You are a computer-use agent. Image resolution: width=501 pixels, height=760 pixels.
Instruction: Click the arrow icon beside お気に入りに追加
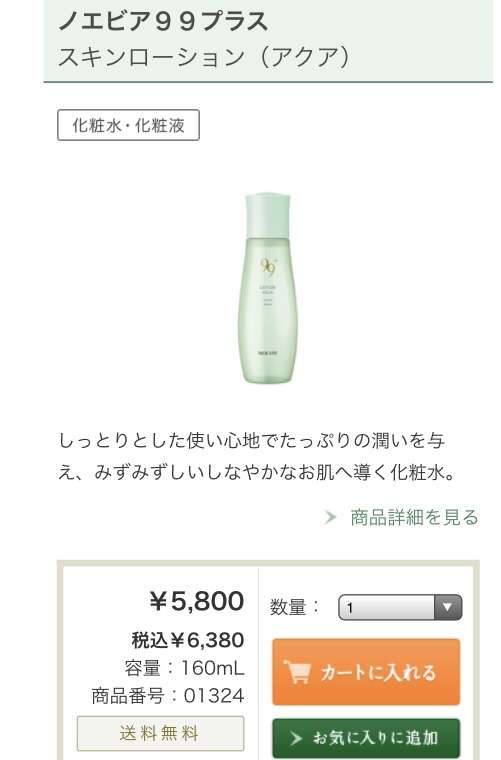coord(296,738)
